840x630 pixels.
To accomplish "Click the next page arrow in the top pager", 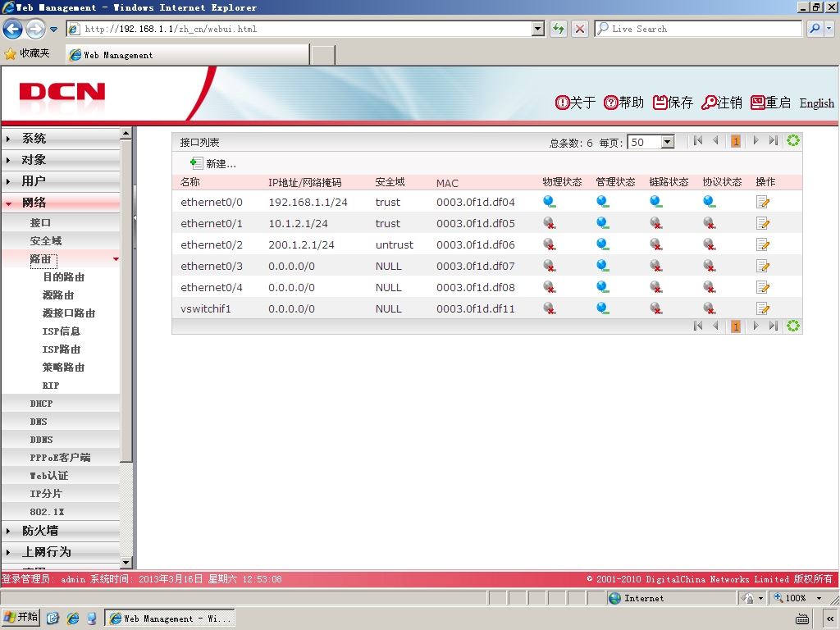I will [x=756, y=141].
